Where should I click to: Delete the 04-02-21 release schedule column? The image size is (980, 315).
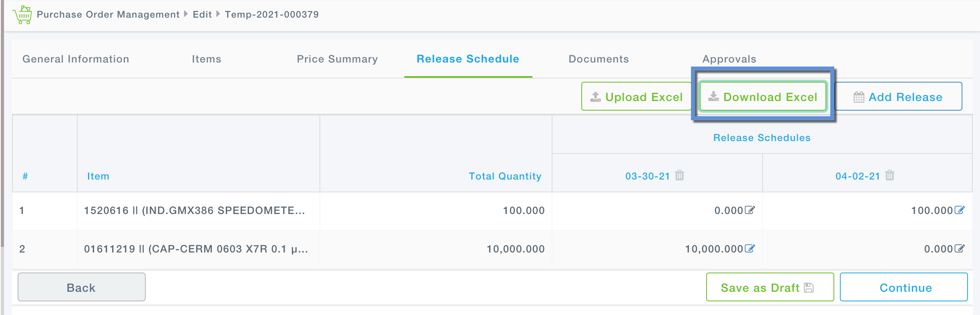pos(890,176)
